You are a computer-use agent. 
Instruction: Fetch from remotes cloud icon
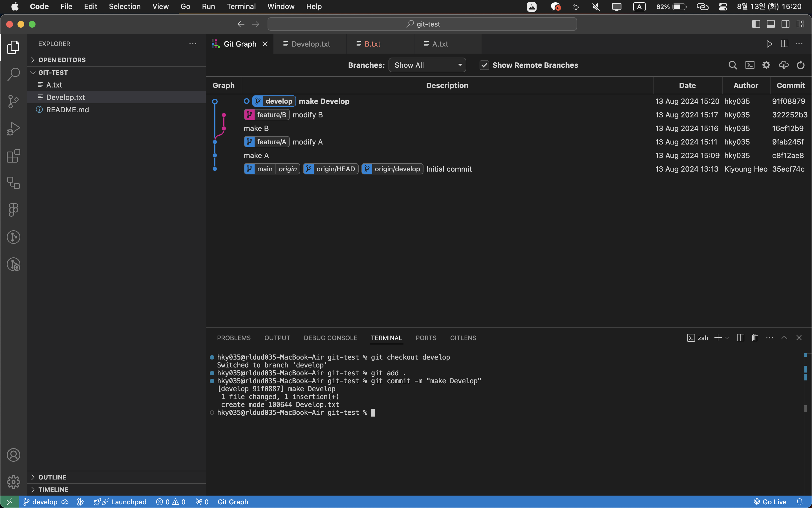tap(784, 65)
